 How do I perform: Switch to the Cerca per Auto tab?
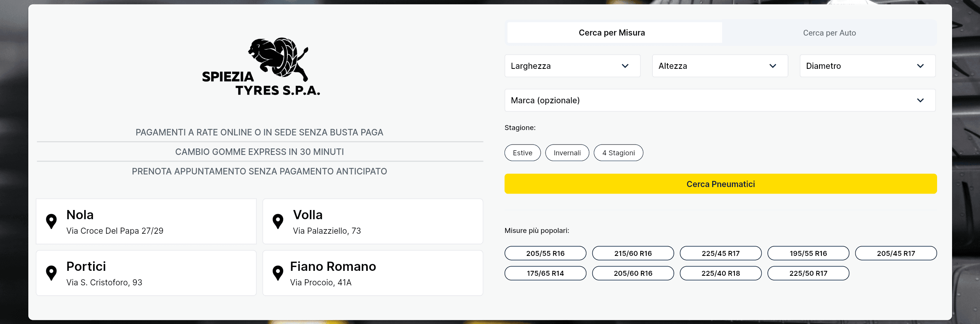829,33
